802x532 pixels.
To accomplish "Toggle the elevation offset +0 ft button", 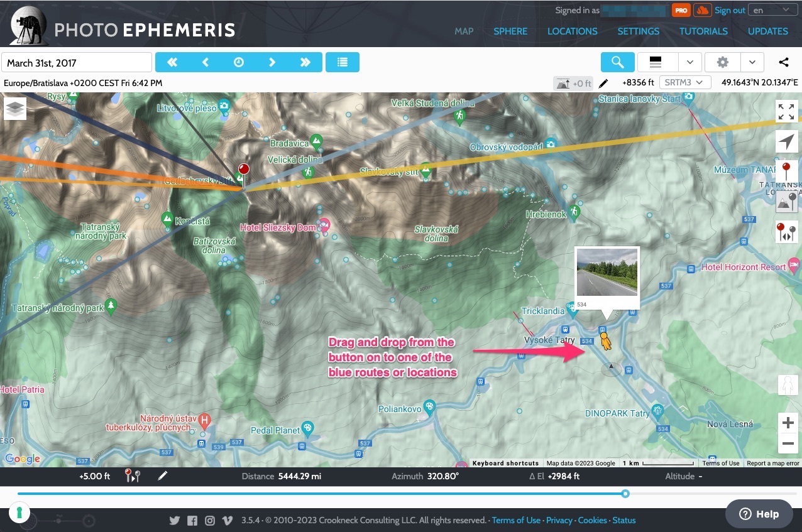I will pyautogui.click(x=573, y=83).
